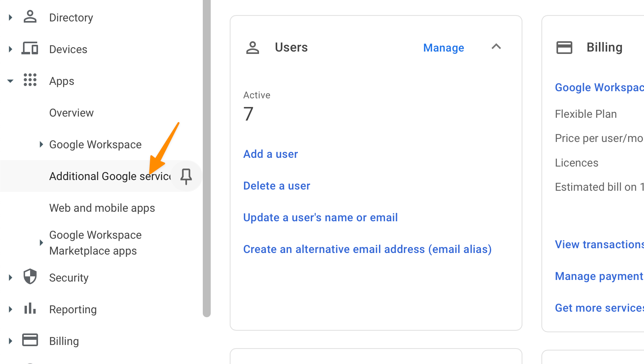Click the Devices icon in sidebar
The height and width of the screenshot is (364, 644).
30,49
